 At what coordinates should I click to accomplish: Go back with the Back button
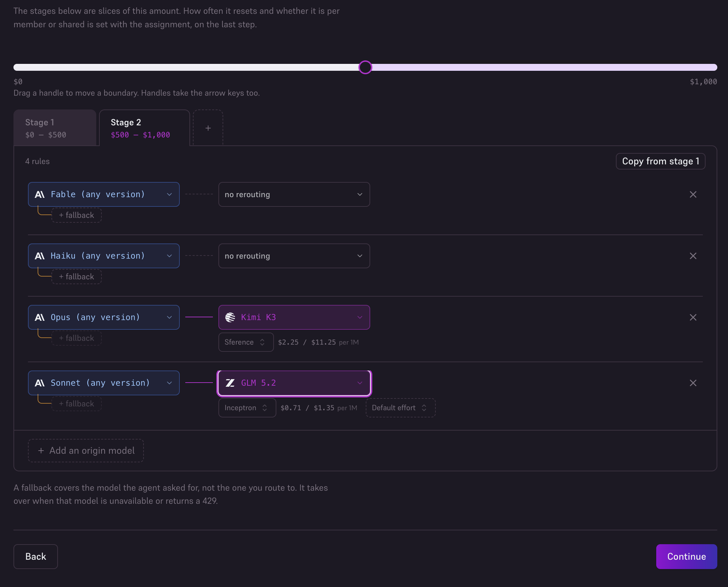(x=36, y=557)
